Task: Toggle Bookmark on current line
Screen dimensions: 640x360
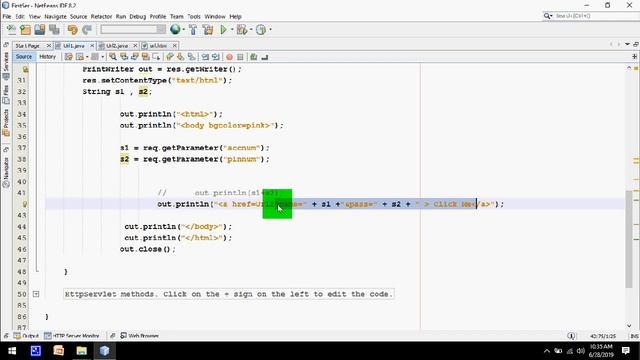Action: pyautogui.click(x=191, y=57)
